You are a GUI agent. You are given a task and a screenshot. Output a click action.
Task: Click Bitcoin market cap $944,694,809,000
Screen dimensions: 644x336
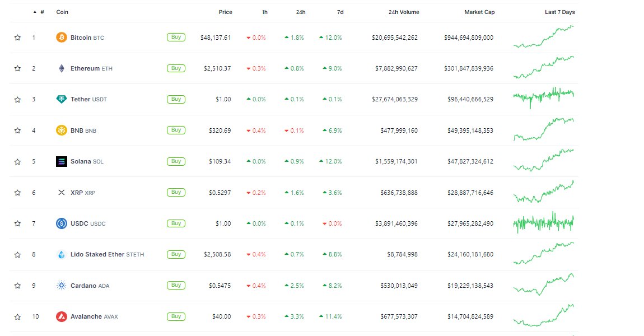(469, 38)
